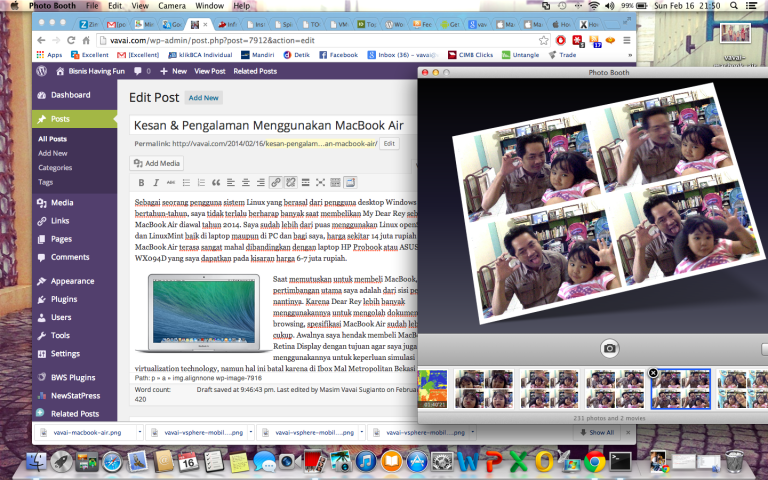Click the italic formatting icon

point(155,182)
